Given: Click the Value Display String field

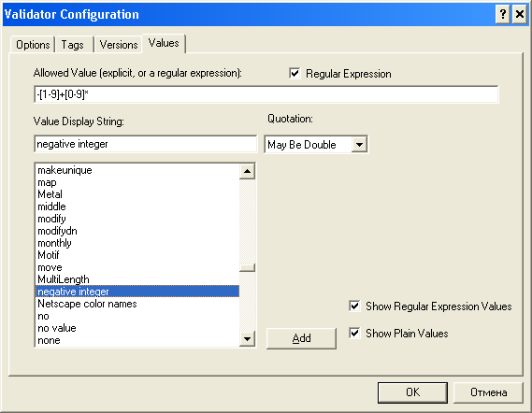Looking at the screenshot, I should [146, 144].
